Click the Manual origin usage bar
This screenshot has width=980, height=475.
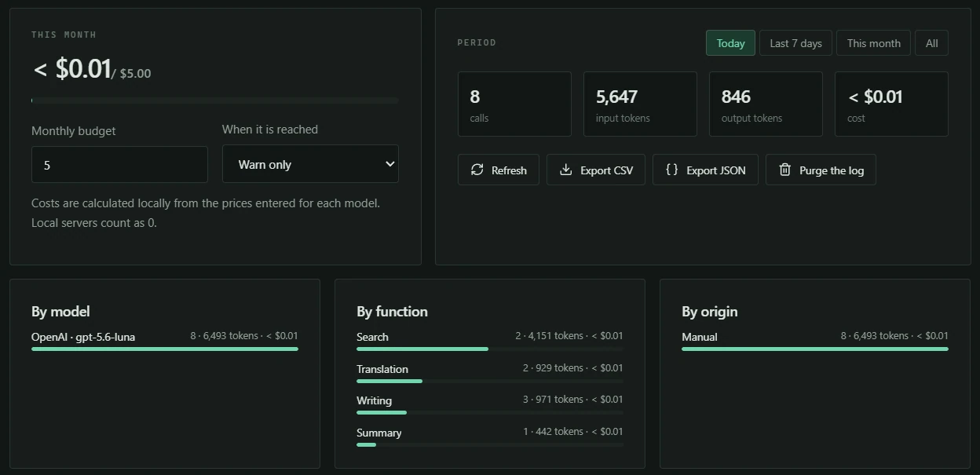(x=815, y=349)
